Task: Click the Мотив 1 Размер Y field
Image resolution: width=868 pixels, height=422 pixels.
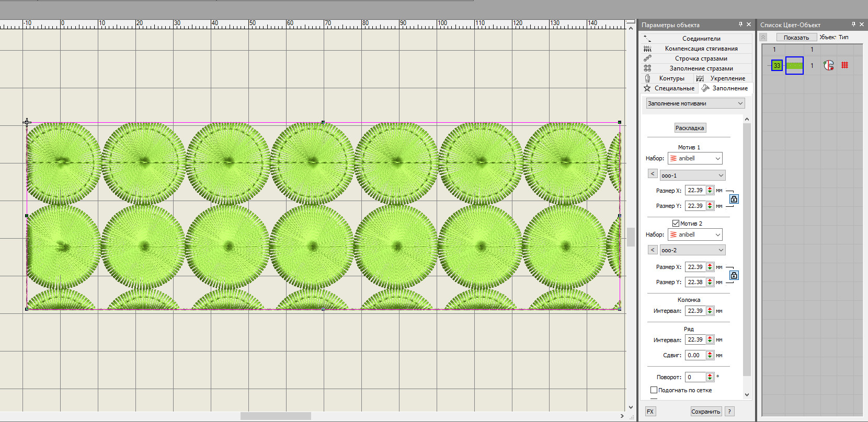Action: (695, 206)
